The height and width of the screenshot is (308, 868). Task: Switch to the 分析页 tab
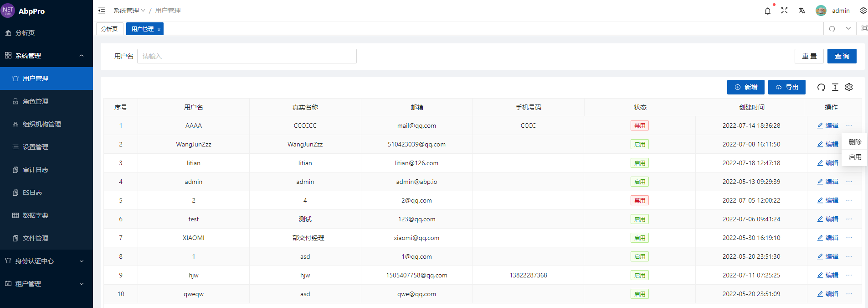coord(109,29)
